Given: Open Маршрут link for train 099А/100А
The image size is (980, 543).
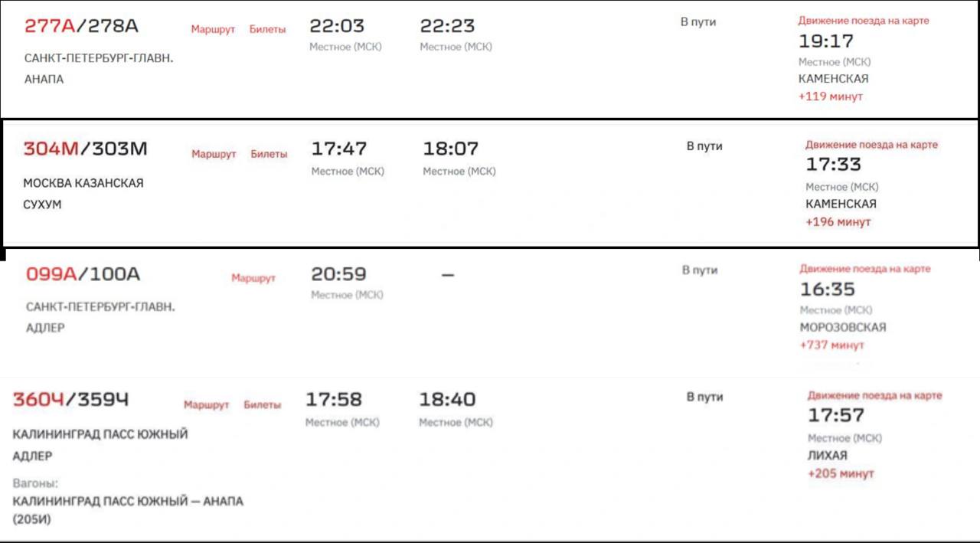Looking at the screenshot, I should (253, 278).
